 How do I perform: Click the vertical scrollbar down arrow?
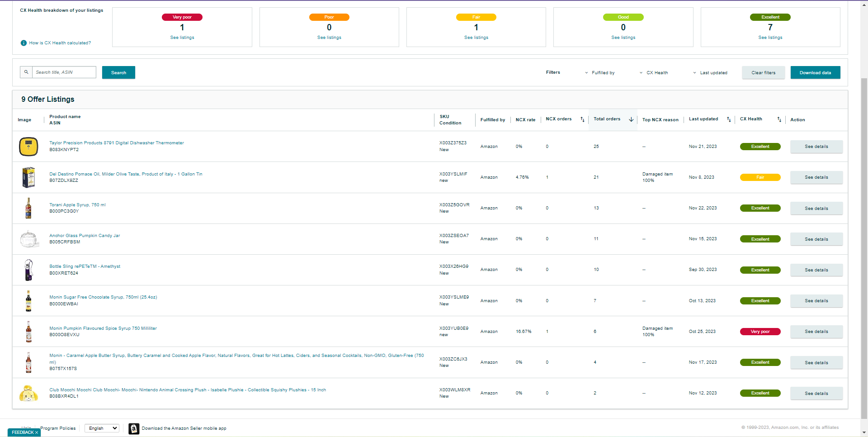coord(864,432)
